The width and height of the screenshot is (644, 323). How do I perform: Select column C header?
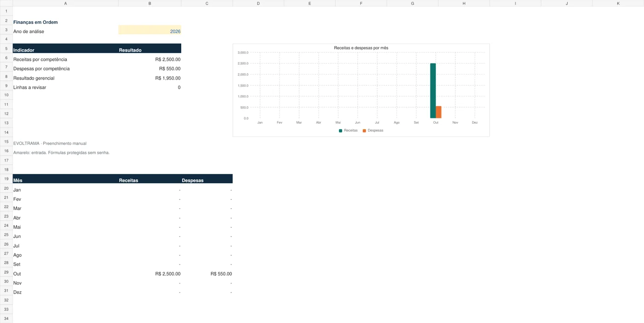pos(207,3)
